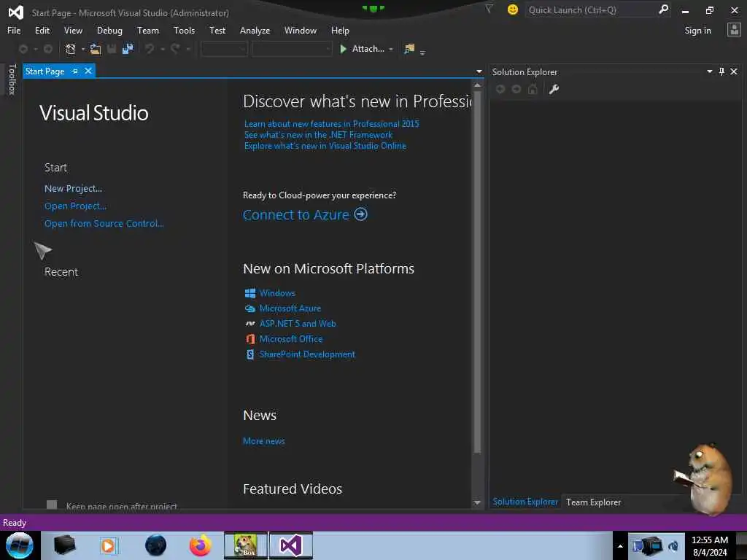The width and height of the screenshot is (747, 560).
Task: Click Open from Source Control... link
Action: 104,223
